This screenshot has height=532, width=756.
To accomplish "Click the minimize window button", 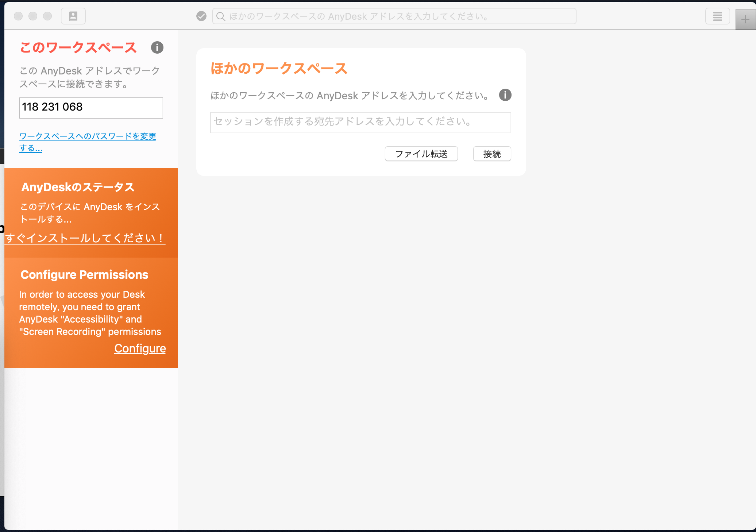I will 33,16.
